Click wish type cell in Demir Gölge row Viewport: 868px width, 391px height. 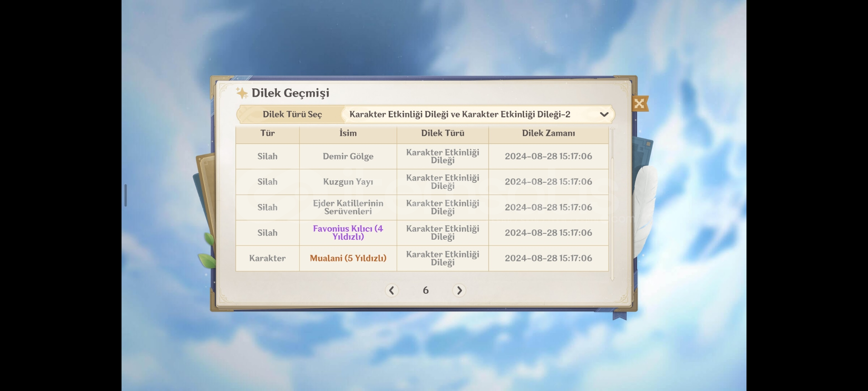click(x=443, y=156)
